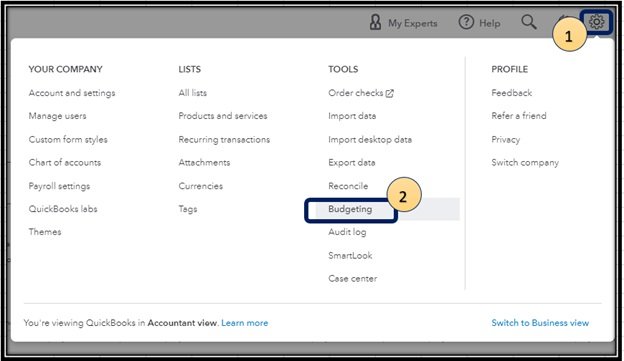Select Manage users
Viewport: 624px width, 361px height.
click(57, 116)
